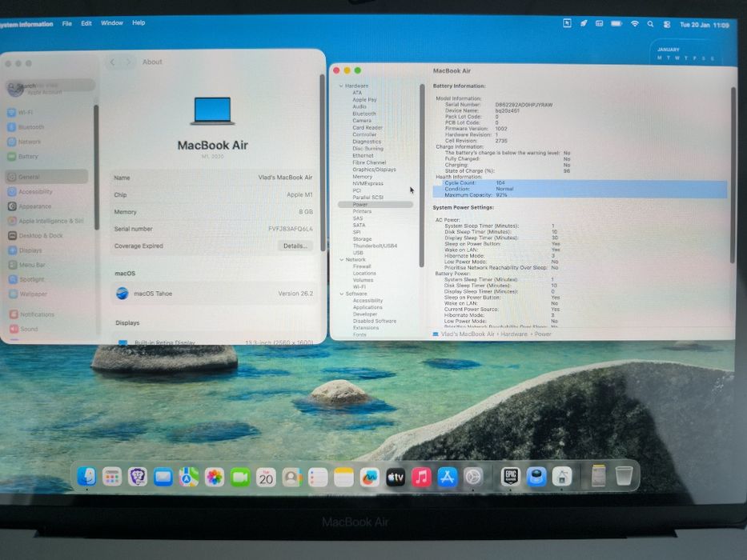Open the Music app in dock
Image resolution: width=747 pixels, height=560 pixels.
coord(421,477)
